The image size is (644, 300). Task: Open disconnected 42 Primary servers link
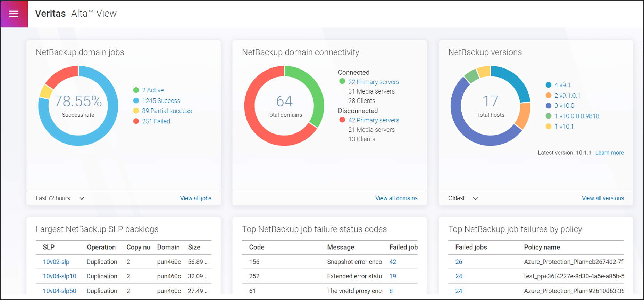click(374, 120)
